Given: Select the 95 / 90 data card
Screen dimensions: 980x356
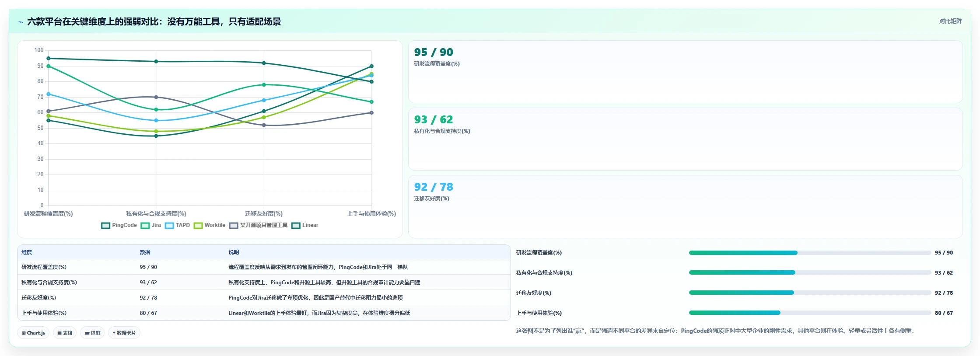Looking at the screenshot, I should point(685,72).
